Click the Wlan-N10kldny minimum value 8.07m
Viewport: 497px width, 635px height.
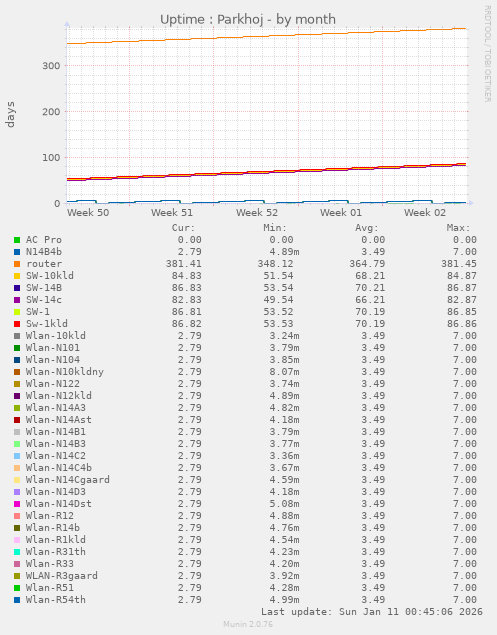point(284,372)
